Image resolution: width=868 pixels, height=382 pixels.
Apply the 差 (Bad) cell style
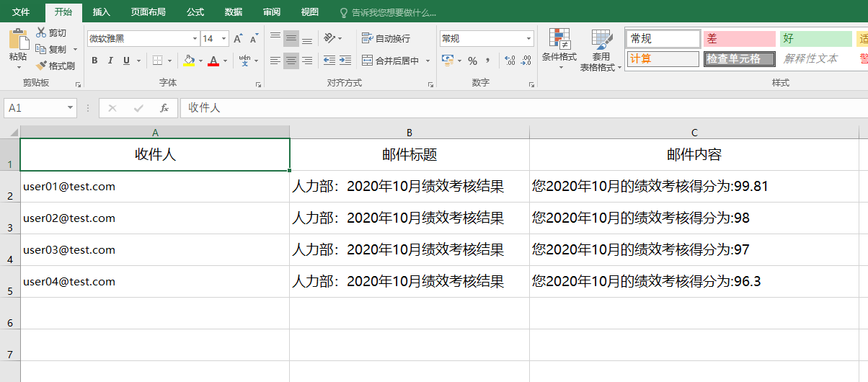(x=740, y=39)
